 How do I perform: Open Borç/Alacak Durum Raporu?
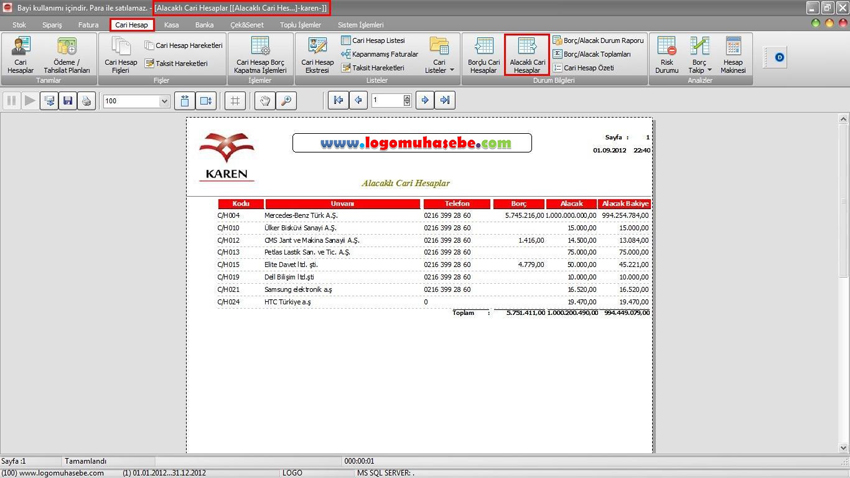click(x=598, y=41)
